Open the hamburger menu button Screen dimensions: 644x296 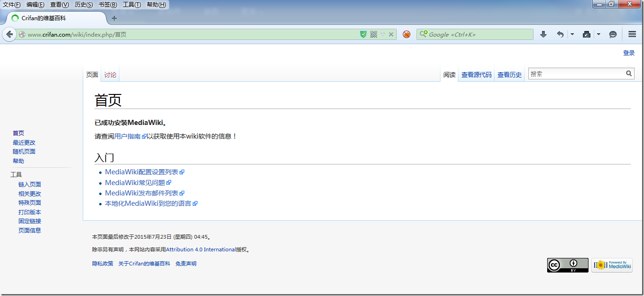[632, 34]
